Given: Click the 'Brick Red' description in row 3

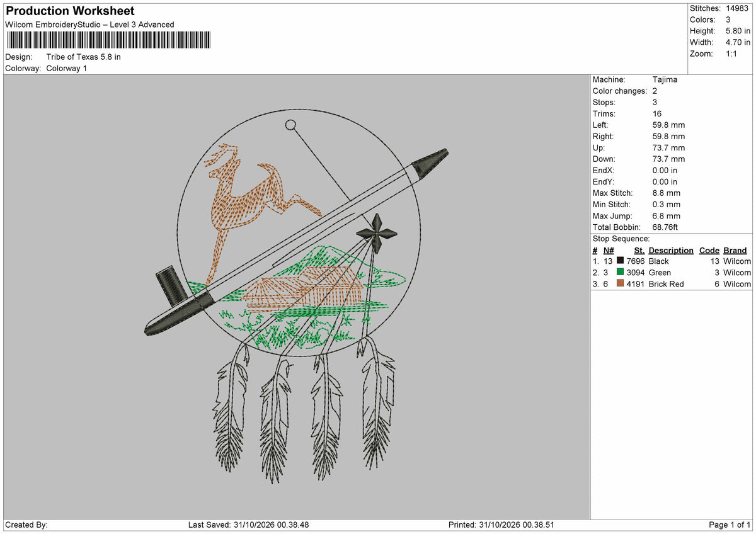Looking at the screenshot, I should (667, 284).
